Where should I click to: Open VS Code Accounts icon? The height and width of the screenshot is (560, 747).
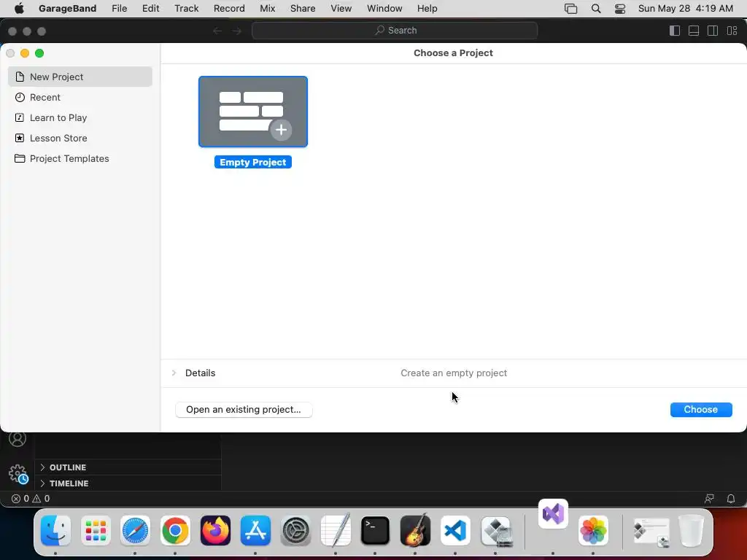tap(18, 438)
